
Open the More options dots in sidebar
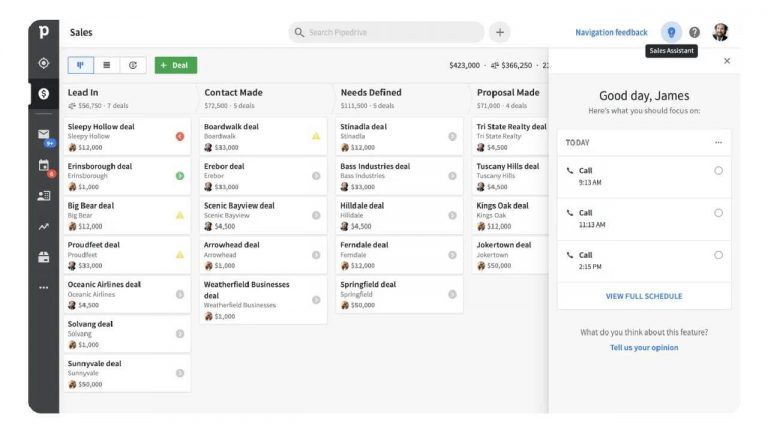coord(44,288)
